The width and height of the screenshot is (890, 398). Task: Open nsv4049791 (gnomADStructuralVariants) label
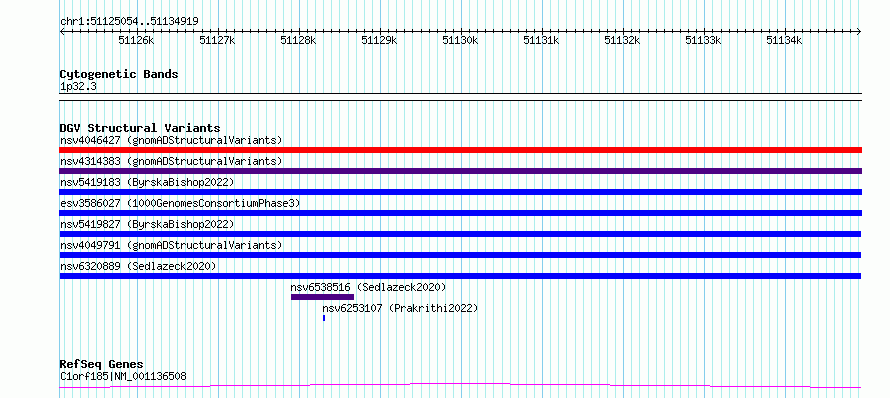pyautogui.click(x=171, y=245)
